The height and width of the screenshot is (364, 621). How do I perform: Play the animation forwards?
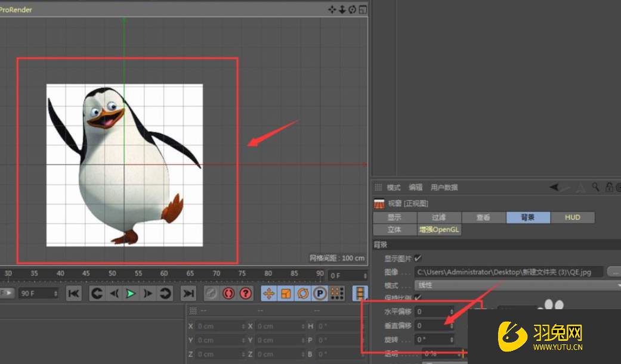[x=131, y=293]
